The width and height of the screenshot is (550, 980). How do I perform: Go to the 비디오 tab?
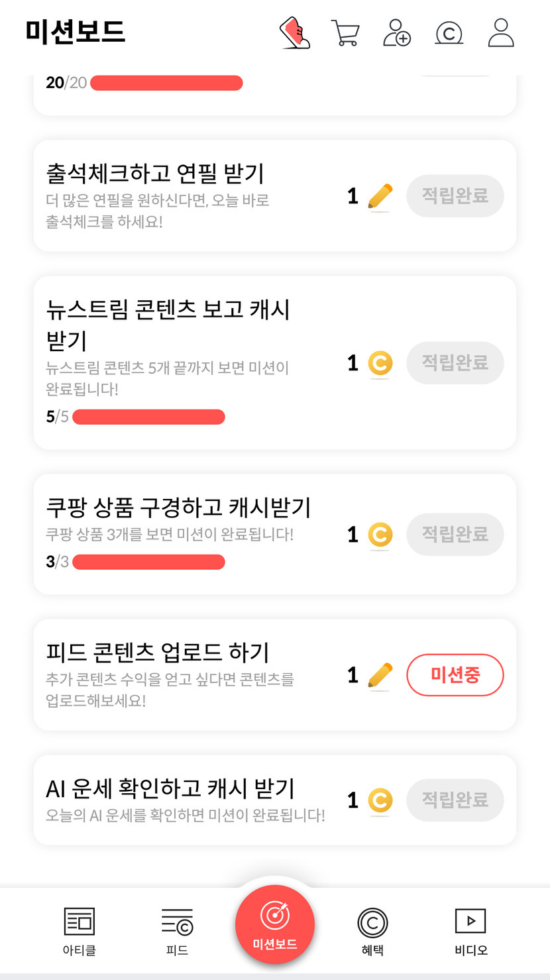(470, 931)
